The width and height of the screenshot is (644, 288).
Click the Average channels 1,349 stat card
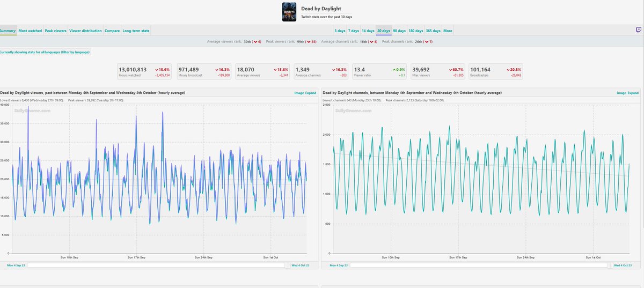tap(321, 72)
